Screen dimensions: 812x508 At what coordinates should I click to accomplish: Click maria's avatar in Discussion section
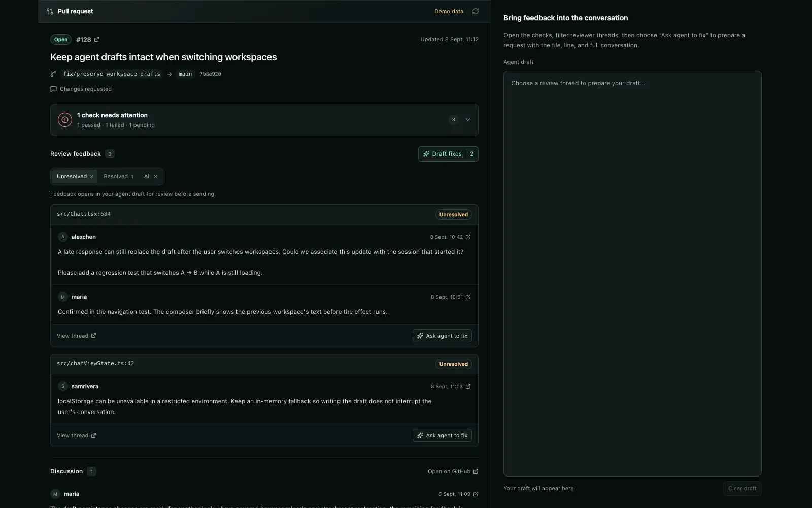(55, 494)
